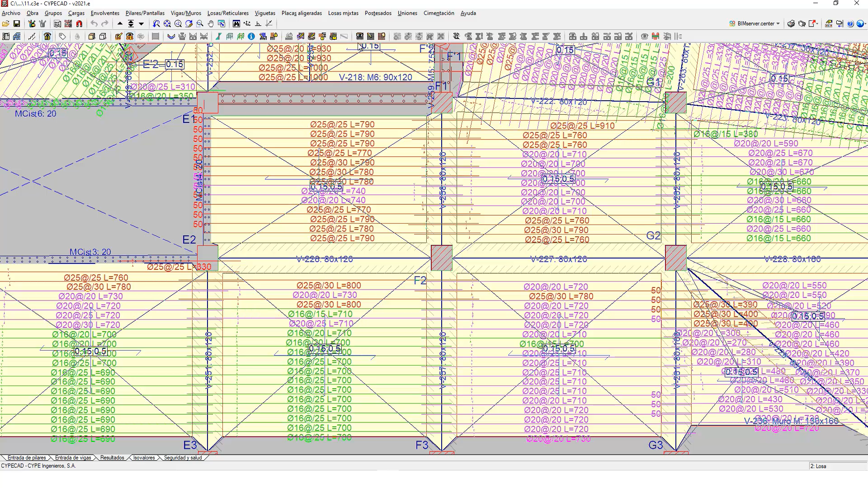Screen dimensions: 868x488
Task: Open the globe icon dropdown
Action: [866, 23]
